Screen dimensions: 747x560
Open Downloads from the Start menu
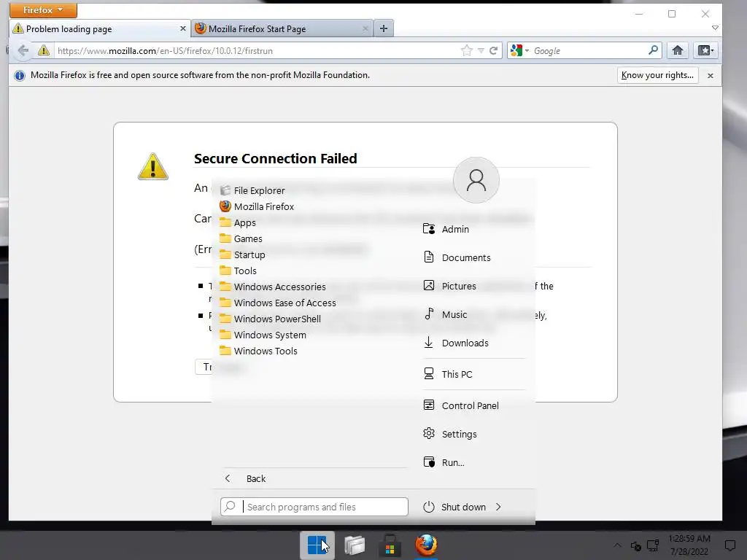tap(456, 343)
